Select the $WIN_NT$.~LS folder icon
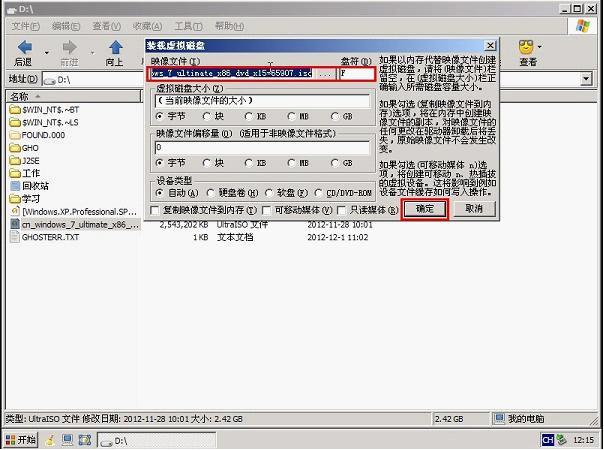The image size is (604, 450). coord(15,123)
